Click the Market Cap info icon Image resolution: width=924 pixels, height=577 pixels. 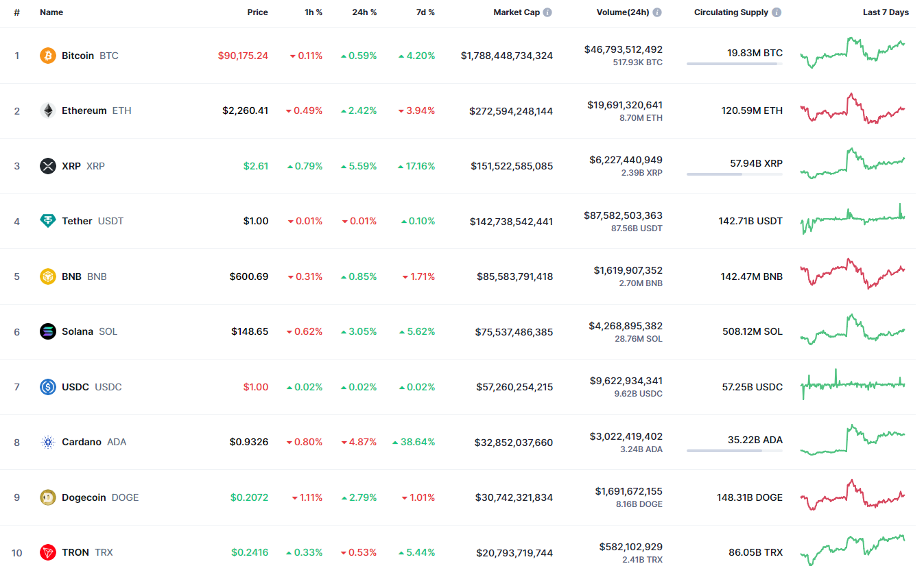547,12
